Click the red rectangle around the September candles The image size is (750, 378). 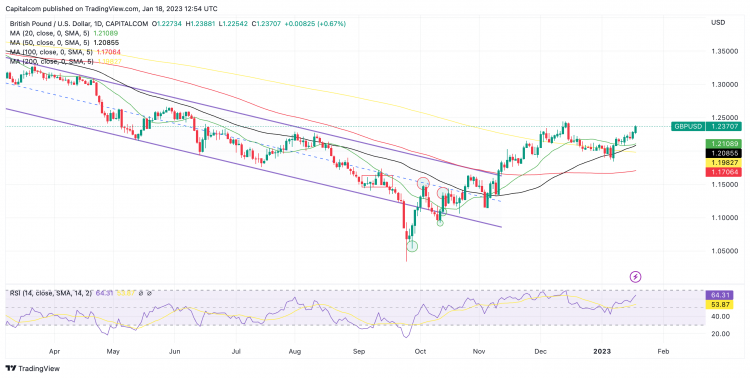(377, 181)
